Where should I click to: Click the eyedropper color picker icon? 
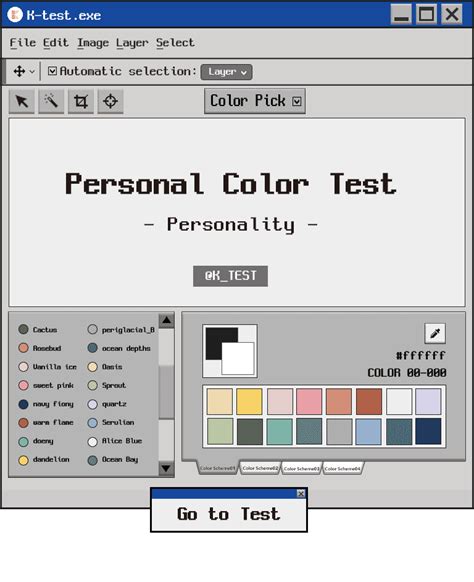tap(435, 333)
